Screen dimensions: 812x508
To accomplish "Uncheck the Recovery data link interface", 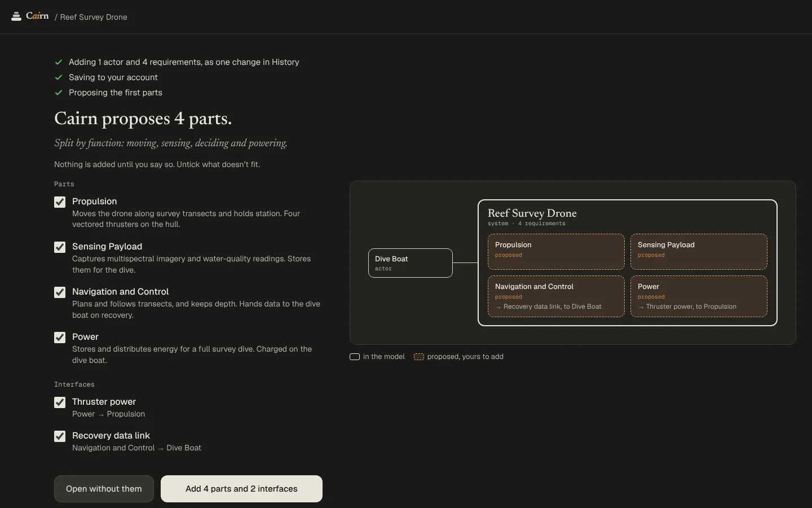I will click(60, 436).
